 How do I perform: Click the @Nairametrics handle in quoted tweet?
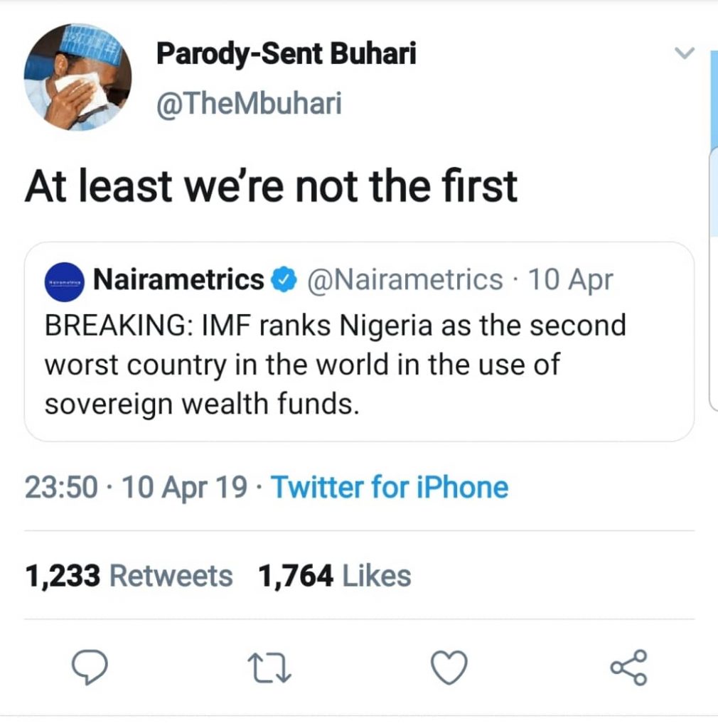[404, 280]
